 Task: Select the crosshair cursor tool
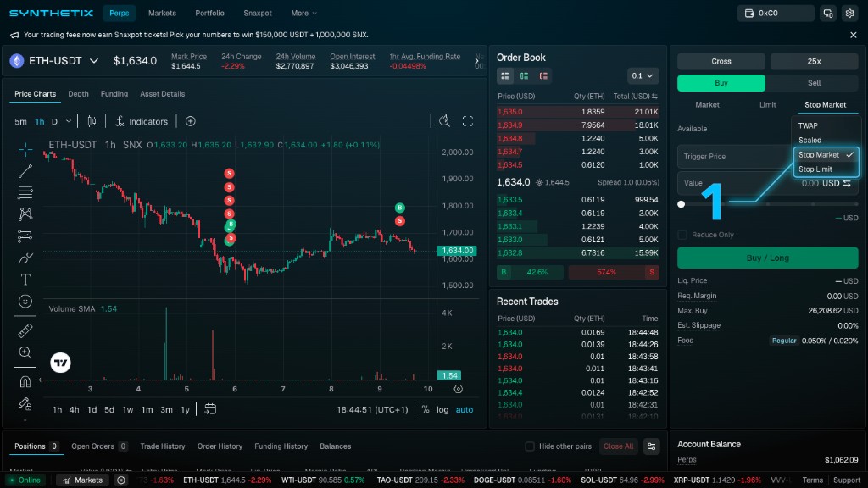point(25,149)
